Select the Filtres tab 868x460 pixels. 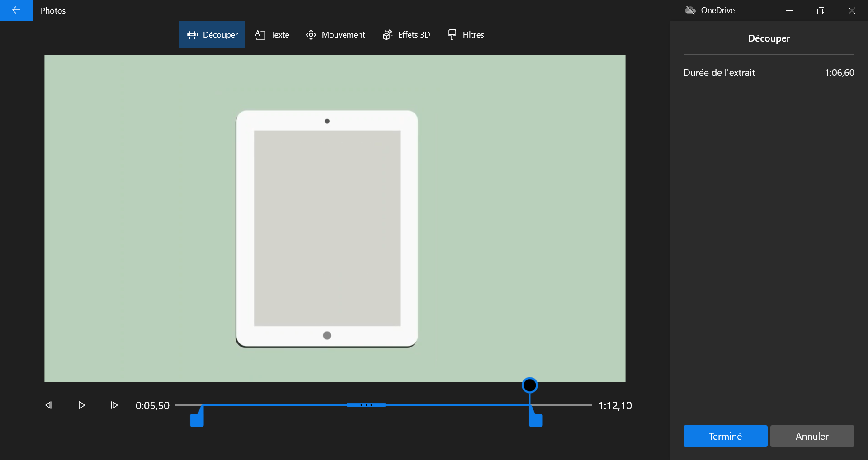click(x=466, y=35)
